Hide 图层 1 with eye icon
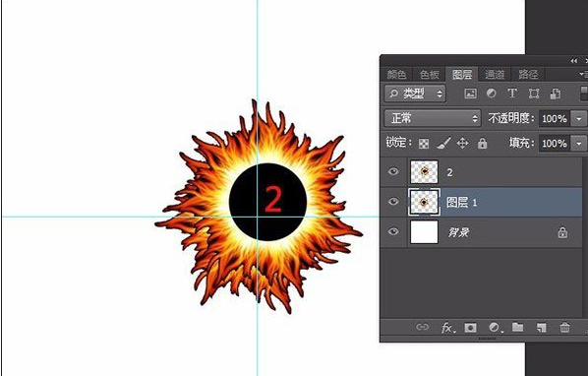This screenshot has height=376, width=588. point(393,202)
